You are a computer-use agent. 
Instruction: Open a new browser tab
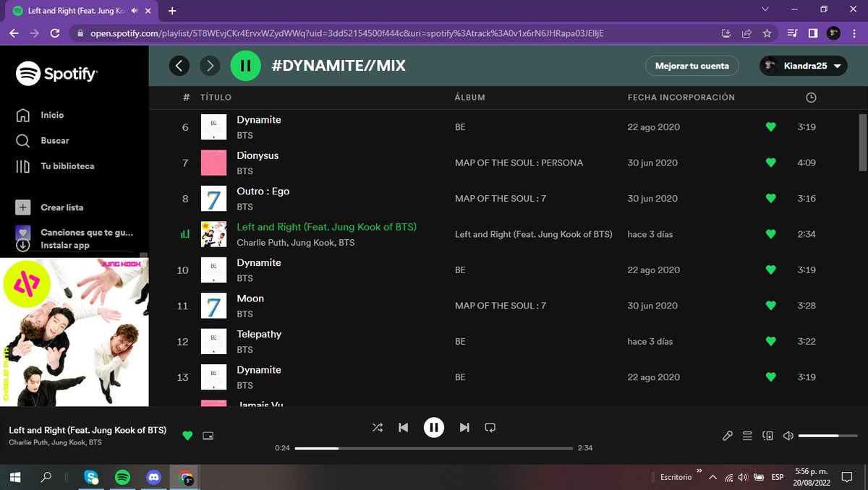[x=172, y=11]
